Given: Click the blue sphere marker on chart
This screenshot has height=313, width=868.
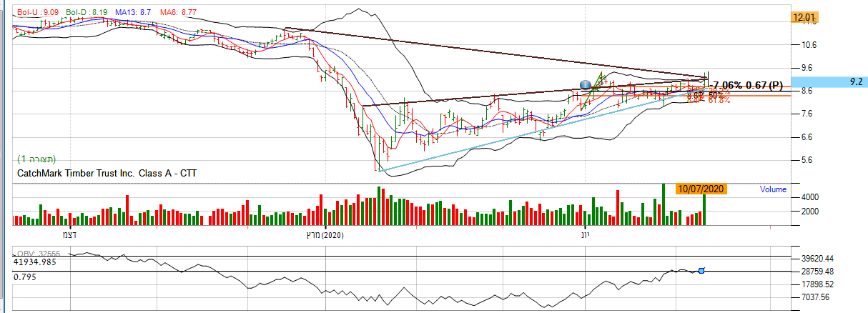Looking at the screenshot, I should [586, 85].
